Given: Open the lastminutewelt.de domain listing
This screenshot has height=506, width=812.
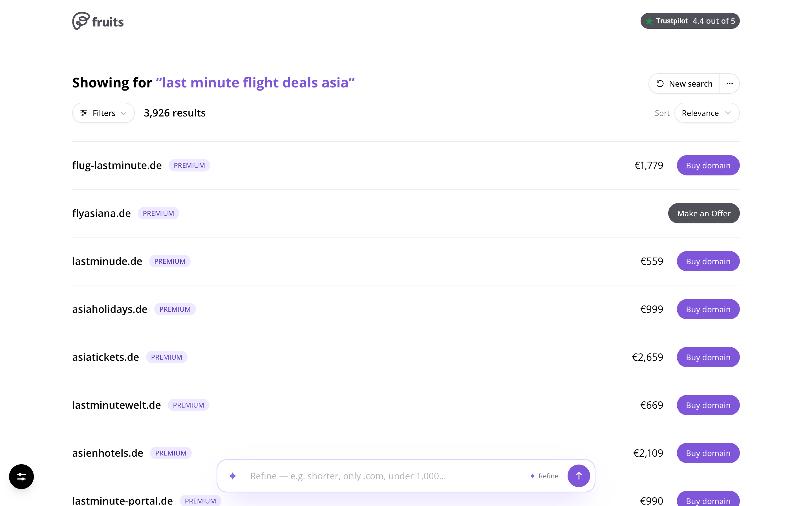Looking at the screenshot, I should (116, 405).
